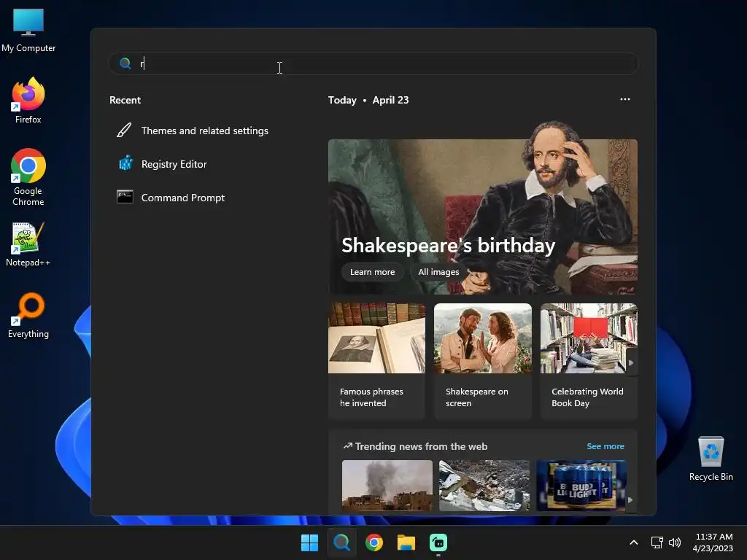
Task: Click the Command Prompt console icon
Action: pos(125,197)
